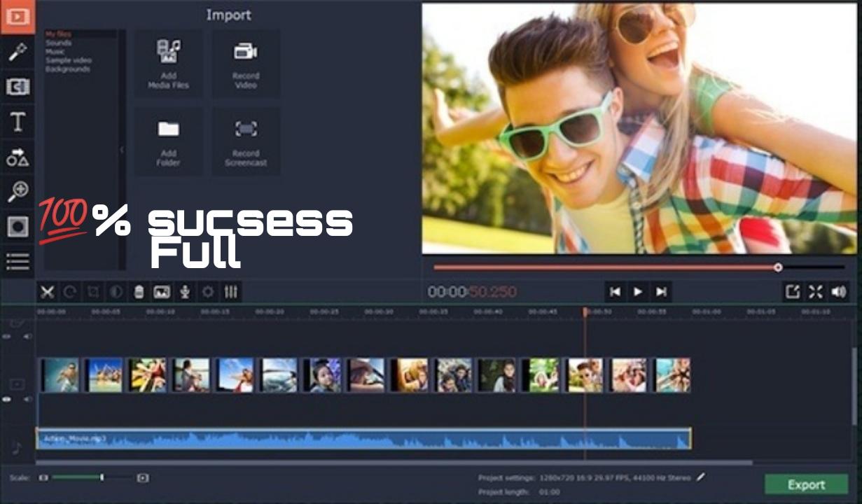Toggle fullscreen preview mode
Image resolution: width=862 pixels, height=504 pixels.
click(x=815, y=292)
